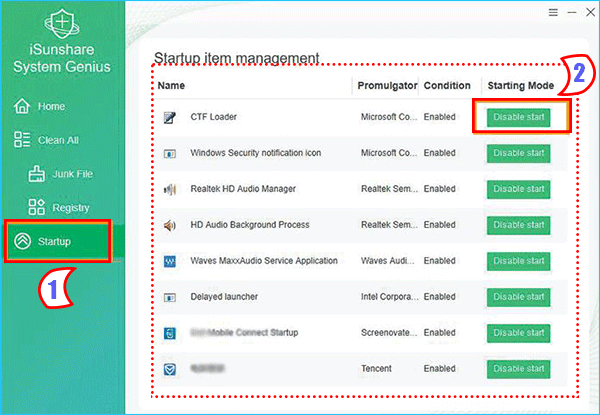The height and width of the screenshot is (415, 600).
Task: Open the hamburger menu icon
Action: tap(553, 13)
